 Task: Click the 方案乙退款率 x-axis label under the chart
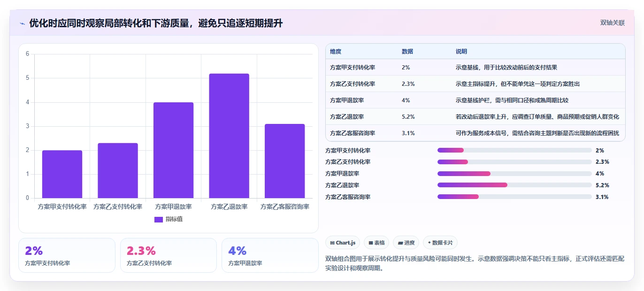[229, 207]
